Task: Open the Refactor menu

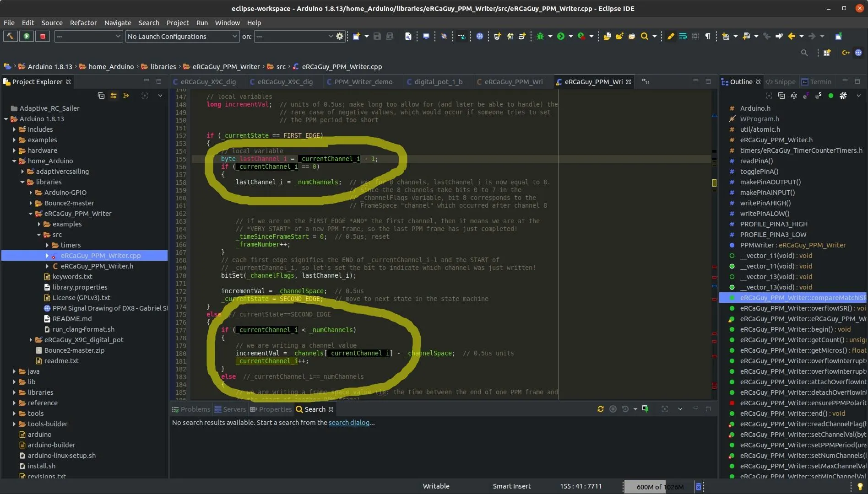Action: coord(83,22)
